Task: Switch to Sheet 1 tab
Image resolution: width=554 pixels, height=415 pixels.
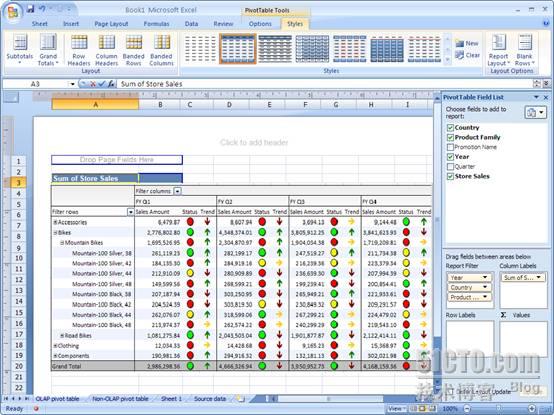Action: pyautogui.click(x=171, y=399)
